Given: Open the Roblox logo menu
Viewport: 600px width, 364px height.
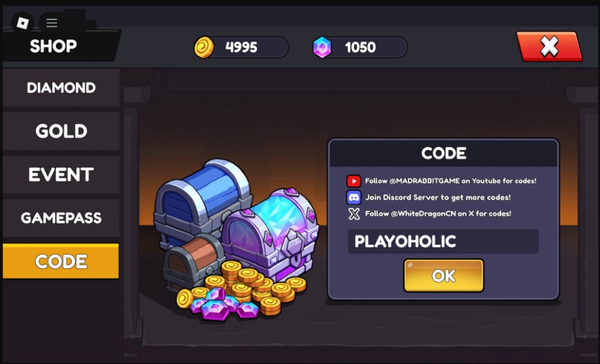Looking at the screenshot, I should (23, 23).
